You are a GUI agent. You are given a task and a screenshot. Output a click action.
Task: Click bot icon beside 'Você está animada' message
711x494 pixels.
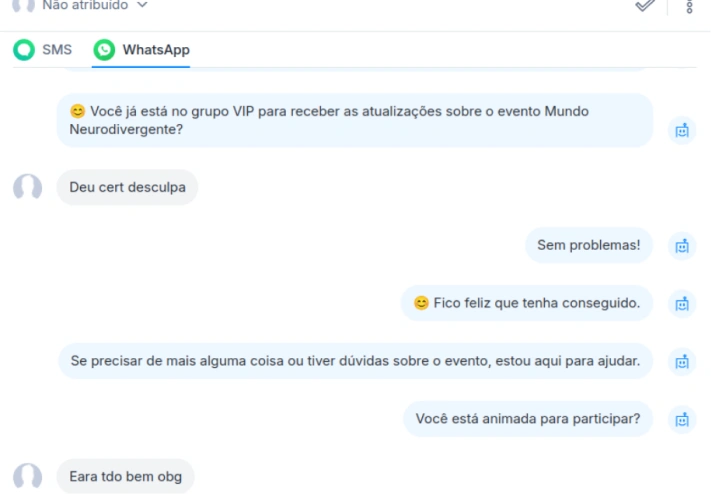coord(682,419)
